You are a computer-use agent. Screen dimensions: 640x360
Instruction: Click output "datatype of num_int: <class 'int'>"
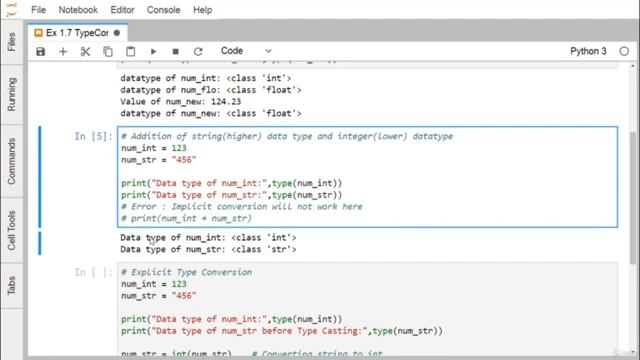(x=206, y=78)
